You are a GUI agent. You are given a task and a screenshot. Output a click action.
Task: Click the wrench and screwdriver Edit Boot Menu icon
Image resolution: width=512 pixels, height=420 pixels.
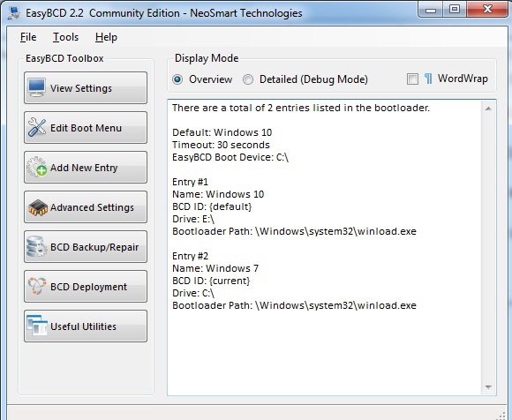point(37,127)
